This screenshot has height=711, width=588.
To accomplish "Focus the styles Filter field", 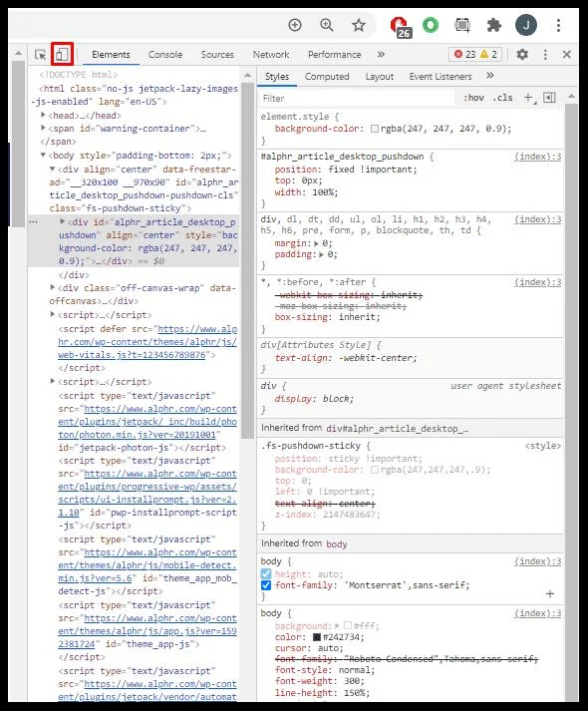I will click(357, 99).
